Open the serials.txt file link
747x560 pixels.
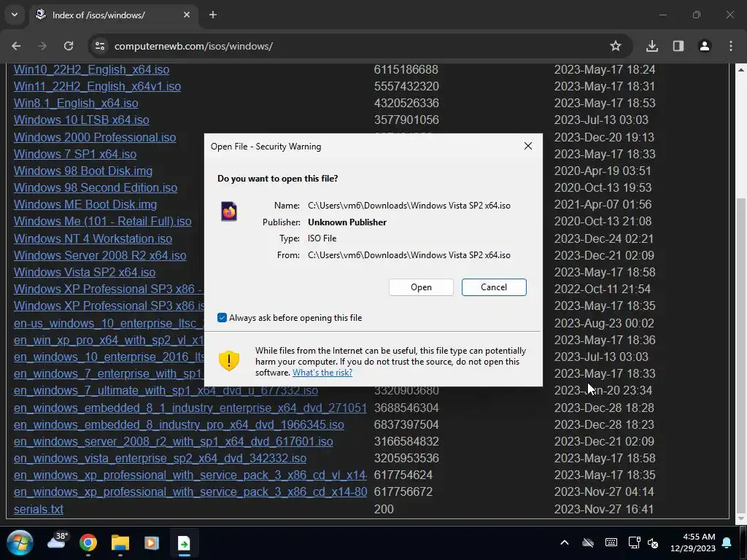point(39,509)
